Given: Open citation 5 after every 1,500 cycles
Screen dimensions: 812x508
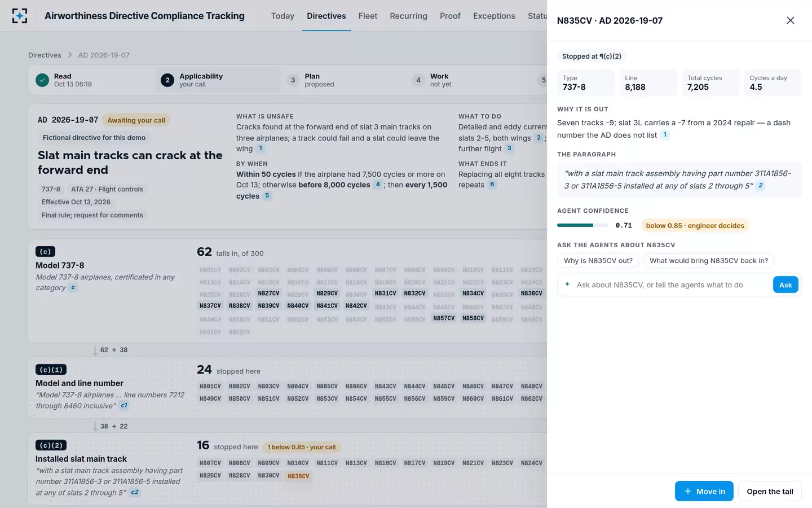Looking at the screenshot, I should 267,196.
